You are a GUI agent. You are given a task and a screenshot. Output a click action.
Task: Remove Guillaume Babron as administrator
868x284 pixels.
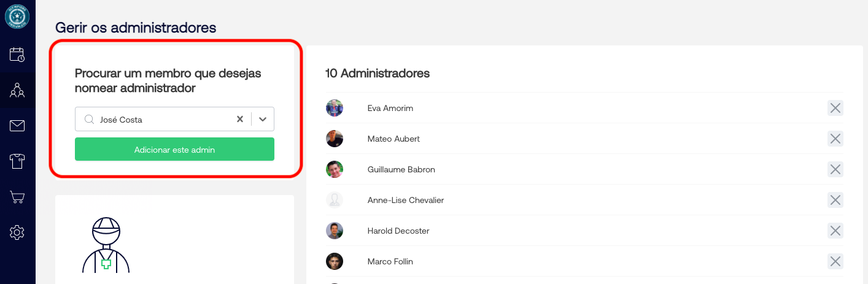click(x=835, y=170)
